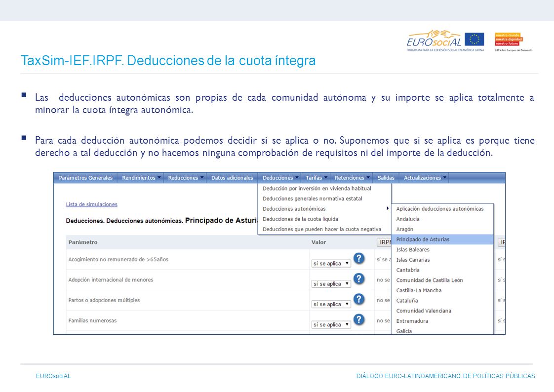Choose Galicia from the submenu

443,331
